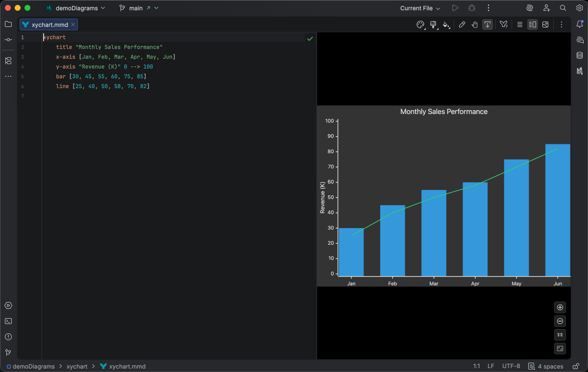This screenshot has width=588, height=372.
Task: Click the Jun bar in the chart
Action: tap(558, 210)
